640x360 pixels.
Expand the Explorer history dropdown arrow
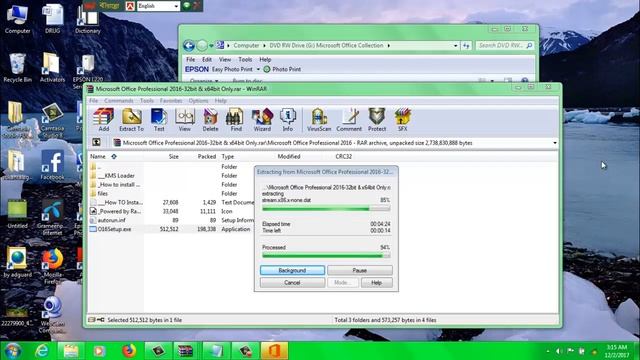(x=211, y=46)
